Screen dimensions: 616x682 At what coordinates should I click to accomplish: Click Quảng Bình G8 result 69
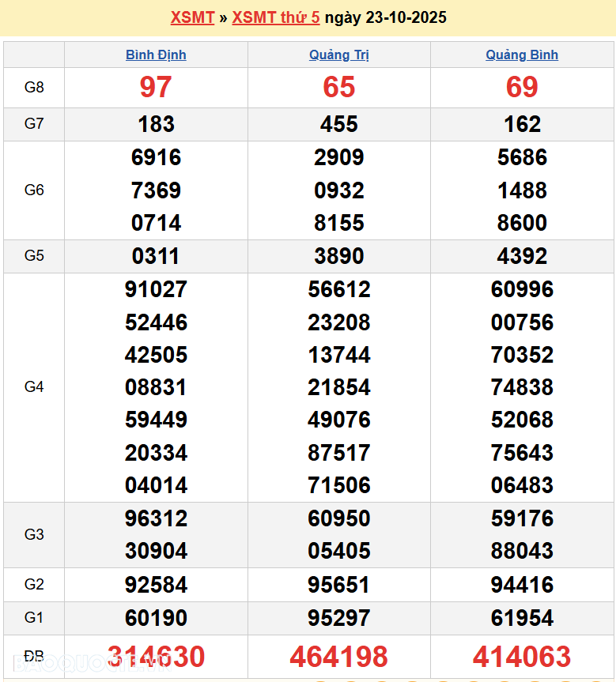point(522,87)
